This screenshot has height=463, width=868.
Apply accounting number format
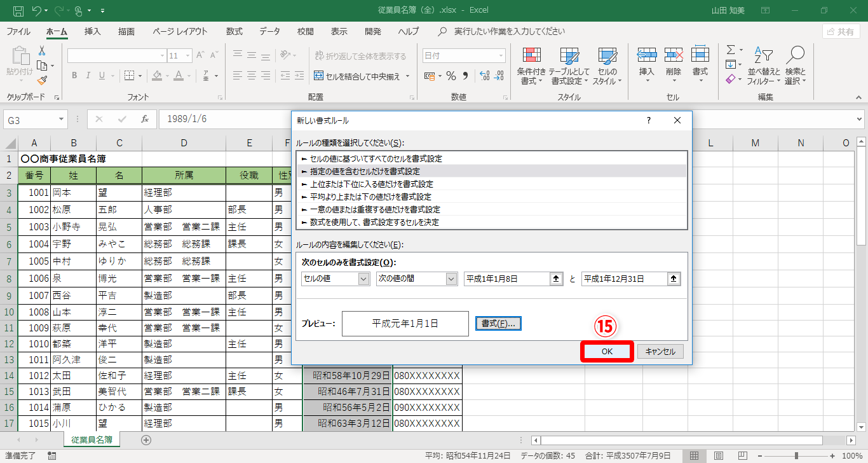429,76
